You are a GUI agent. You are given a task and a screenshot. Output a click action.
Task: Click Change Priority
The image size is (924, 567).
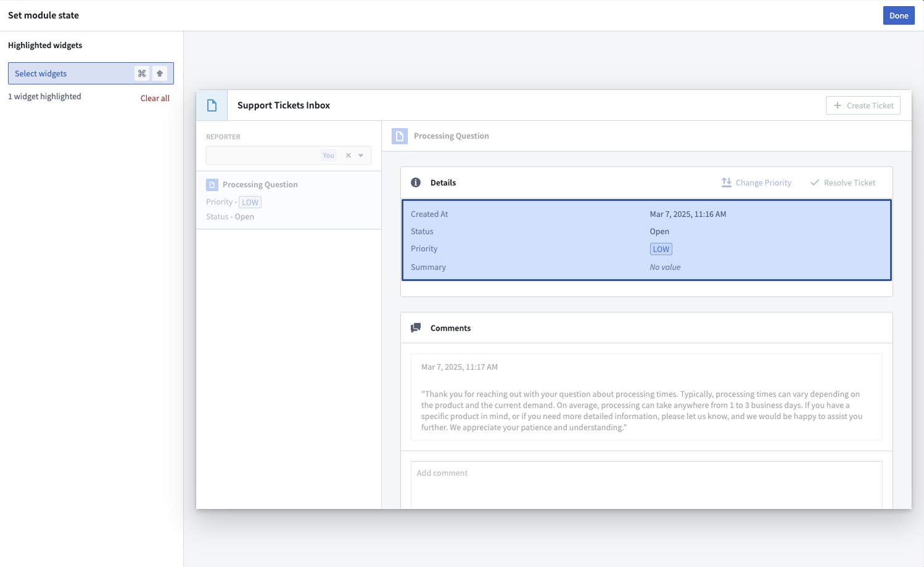756,182
